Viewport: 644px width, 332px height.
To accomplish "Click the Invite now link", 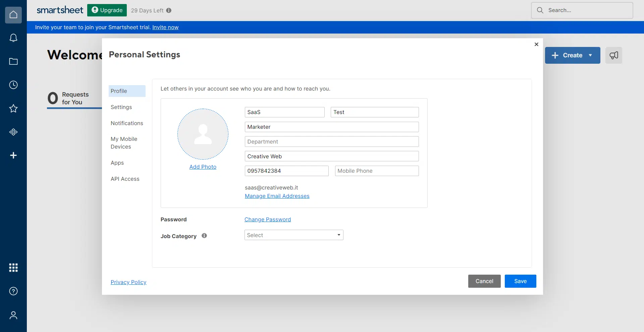I will tap(165, 27).
